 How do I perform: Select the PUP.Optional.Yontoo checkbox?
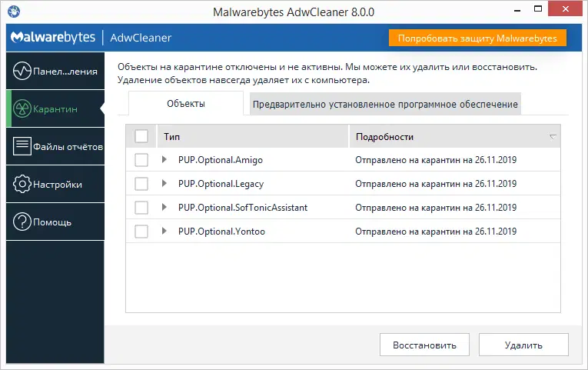(141, 232)
